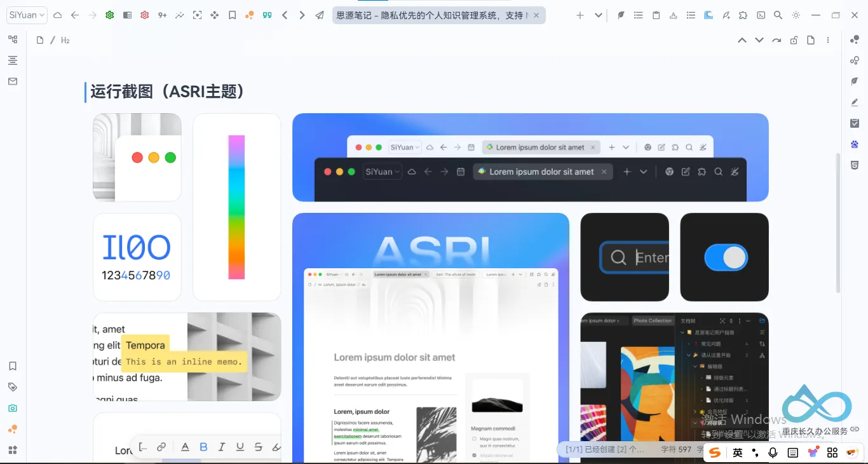
Task: Click the blue paw icon in right dock
Action: click(855, 144)
